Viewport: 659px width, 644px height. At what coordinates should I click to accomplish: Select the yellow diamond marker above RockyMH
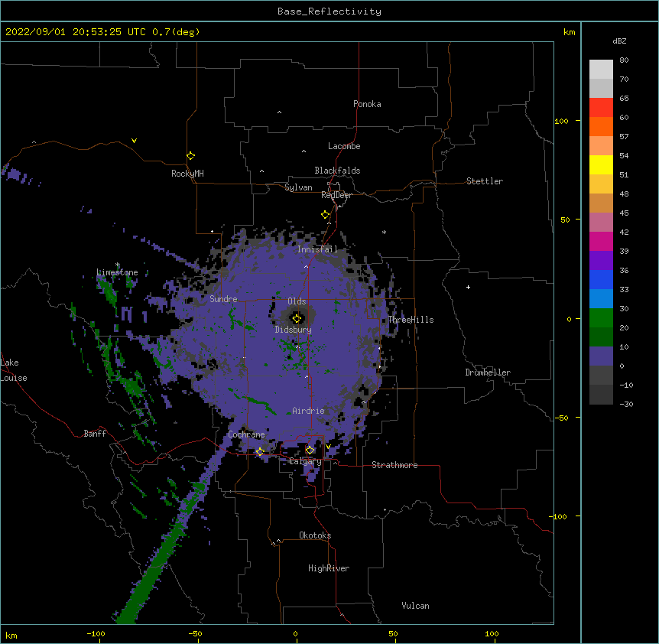click(x=190, y=155)
